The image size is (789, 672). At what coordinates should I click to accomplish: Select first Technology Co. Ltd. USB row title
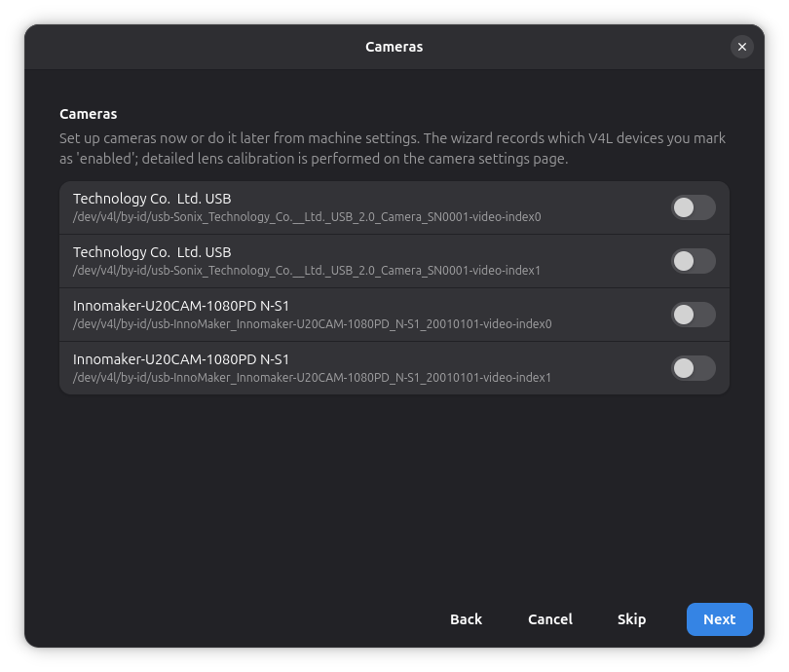point(152,199)
